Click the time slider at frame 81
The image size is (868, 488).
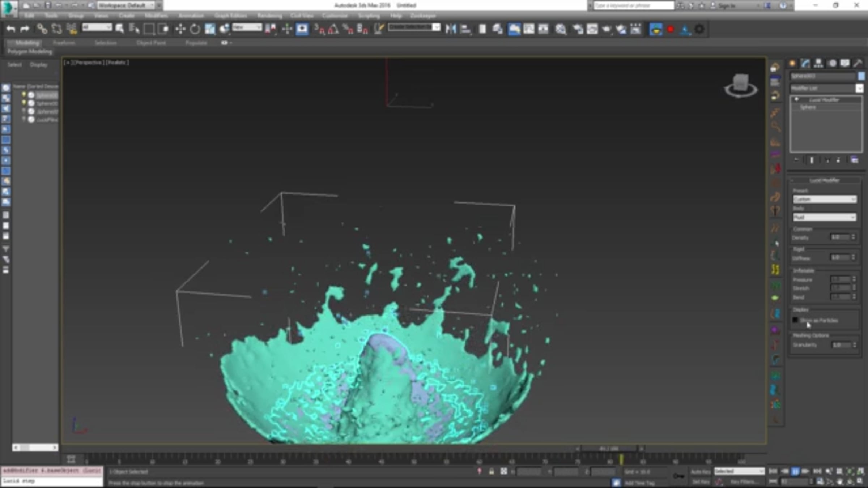[x=621, y=459]
